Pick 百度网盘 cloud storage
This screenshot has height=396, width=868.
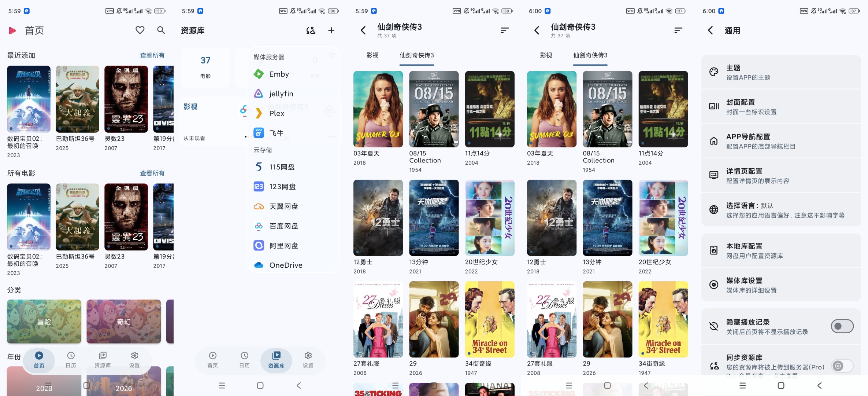293,226
